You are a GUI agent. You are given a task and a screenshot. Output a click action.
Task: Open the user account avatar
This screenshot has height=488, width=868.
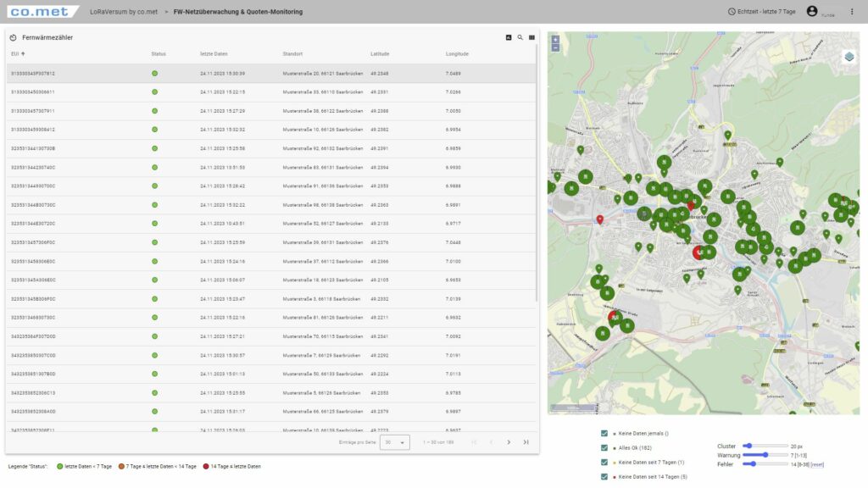pos(812,11)
